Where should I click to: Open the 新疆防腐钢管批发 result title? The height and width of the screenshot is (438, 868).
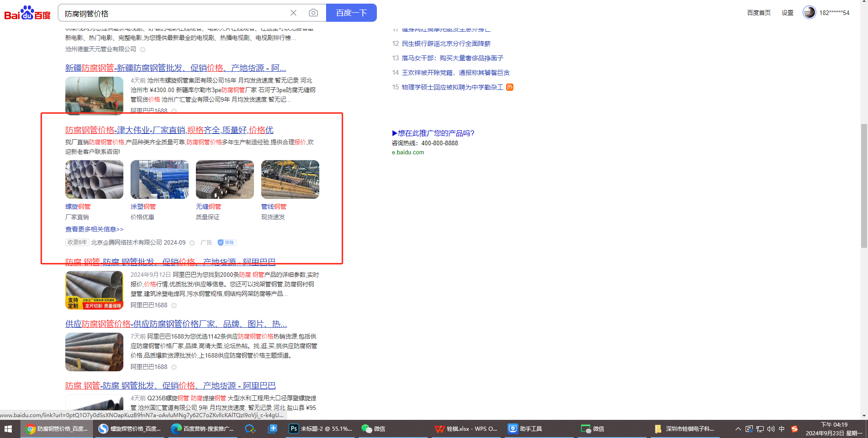(176, 68)
